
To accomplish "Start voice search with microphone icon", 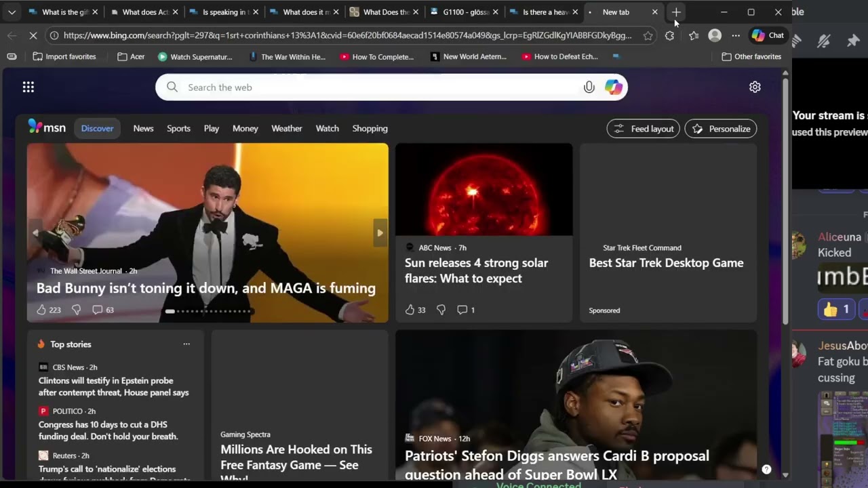I will [x=589, y=87].
